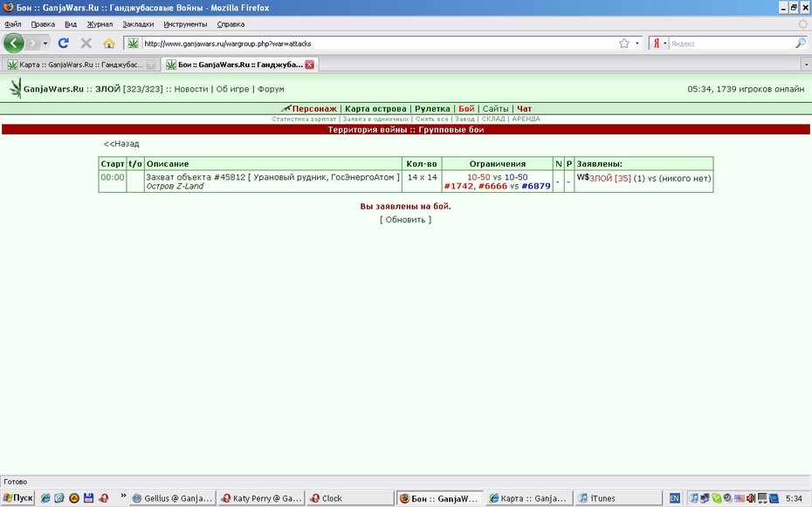This screenshot has height=507, width=812.
Task: Open the Чат link
Action: (x=524, y=108)
